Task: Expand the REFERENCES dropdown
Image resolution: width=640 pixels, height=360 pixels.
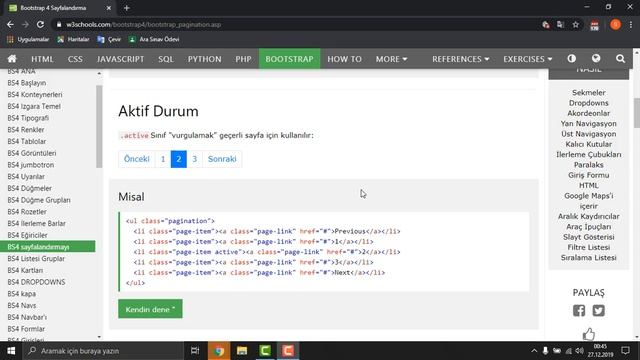Action: coord(460,59)
